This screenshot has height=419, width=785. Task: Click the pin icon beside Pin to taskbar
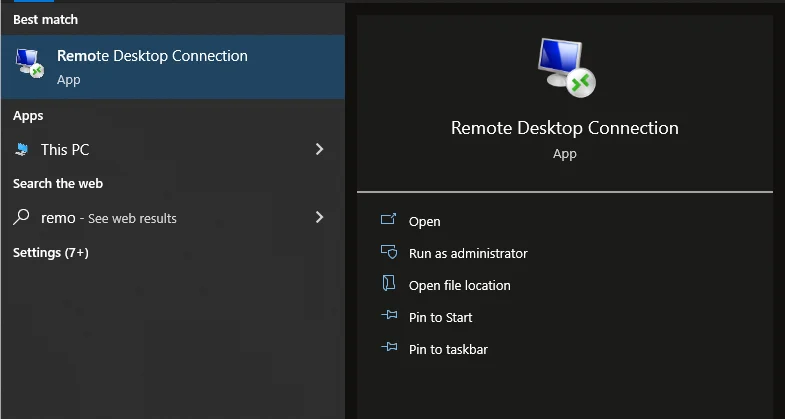(x=389, y=347)
